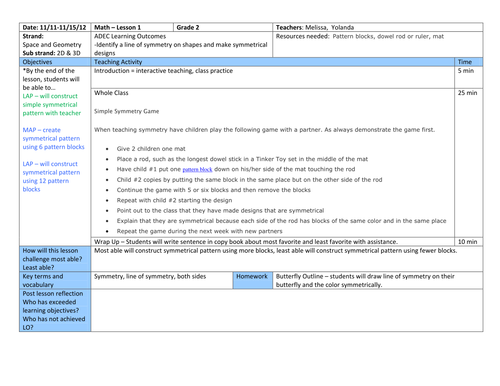Screen dimensions: 500x386
Task: Select 'Space and Geometry' text
Action: pyautogui.click(x=52, y=45)
